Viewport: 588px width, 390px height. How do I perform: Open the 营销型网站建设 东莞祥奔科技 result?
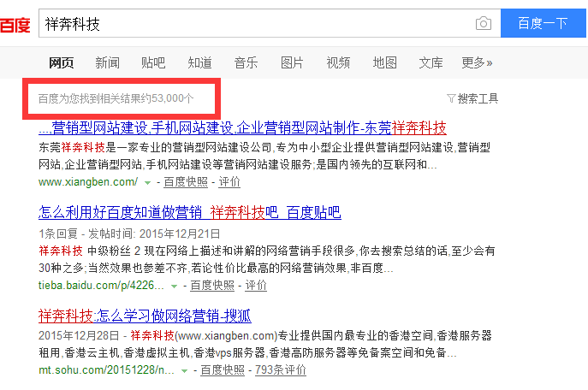242,128
